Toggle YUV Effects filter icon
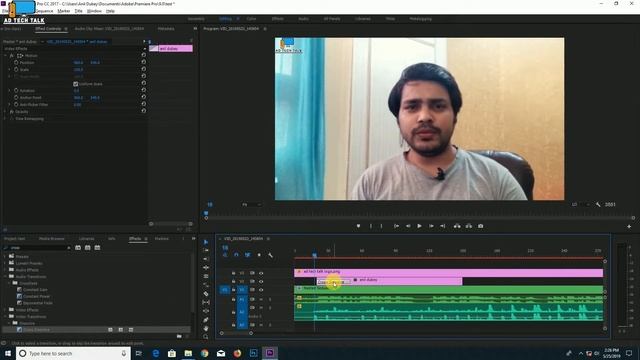 click(97, 248)
